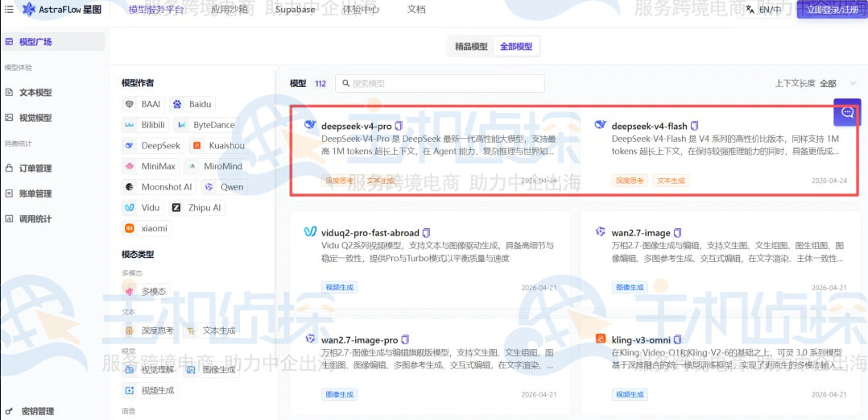Viewport: 868px width, 420px height.
Task: Copy the kling-v3-omni model name
Action: point(678,339)
